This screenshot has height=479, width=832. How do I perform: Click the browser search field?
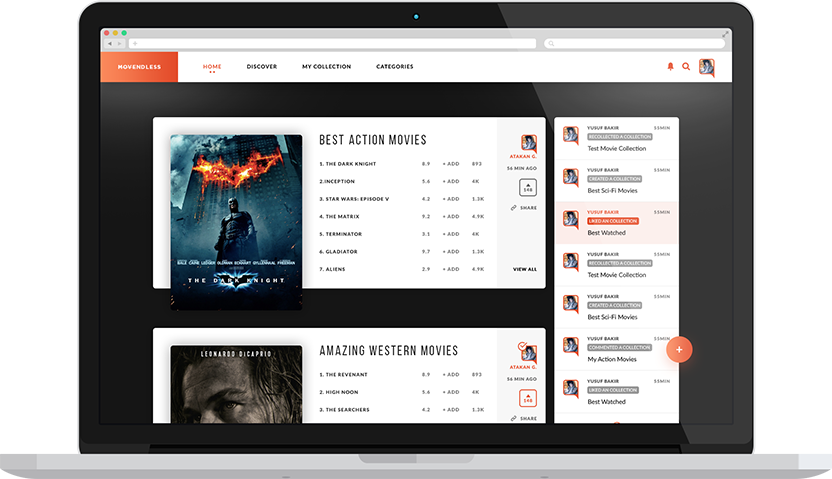635,43
